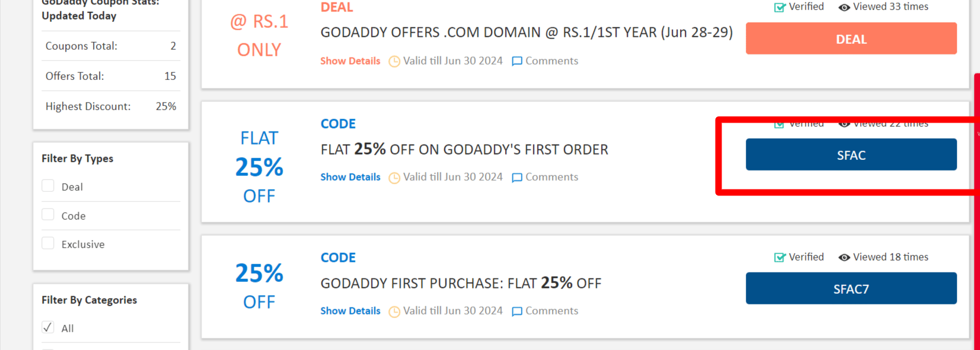The width and height of the screenshot is (980, 350).
Task: Expand Show Details for Rs.1 domain deal
Action: tap(350, 61)
